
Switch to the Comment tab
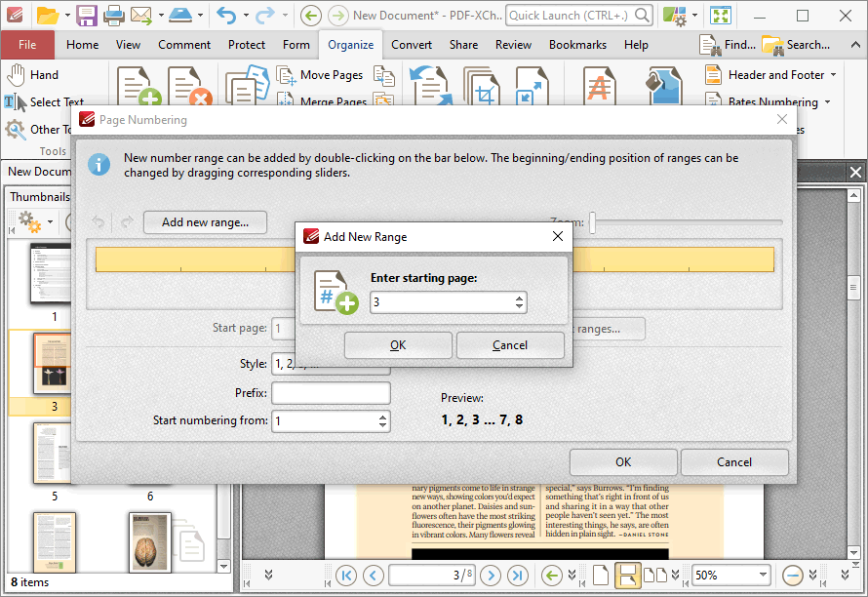tap(184, 45)
